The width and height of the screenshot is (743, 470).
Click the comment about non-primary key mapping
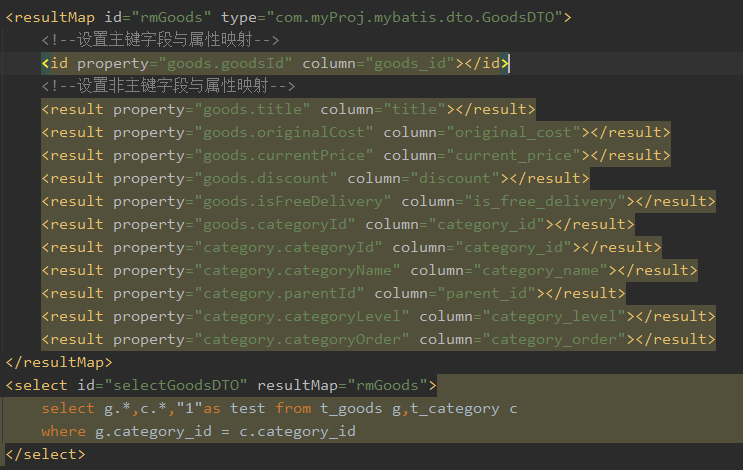click(169, 86)
